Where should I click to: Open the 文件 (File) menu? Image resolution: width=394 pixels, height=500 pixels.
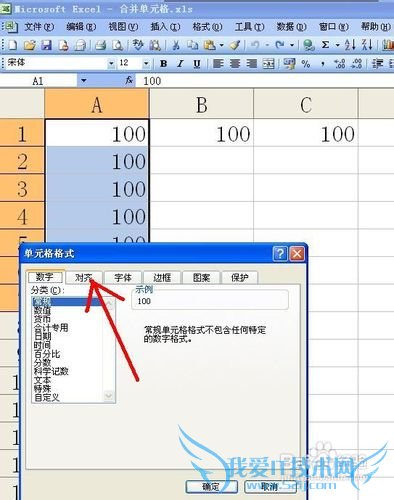[x=39, y=26]
